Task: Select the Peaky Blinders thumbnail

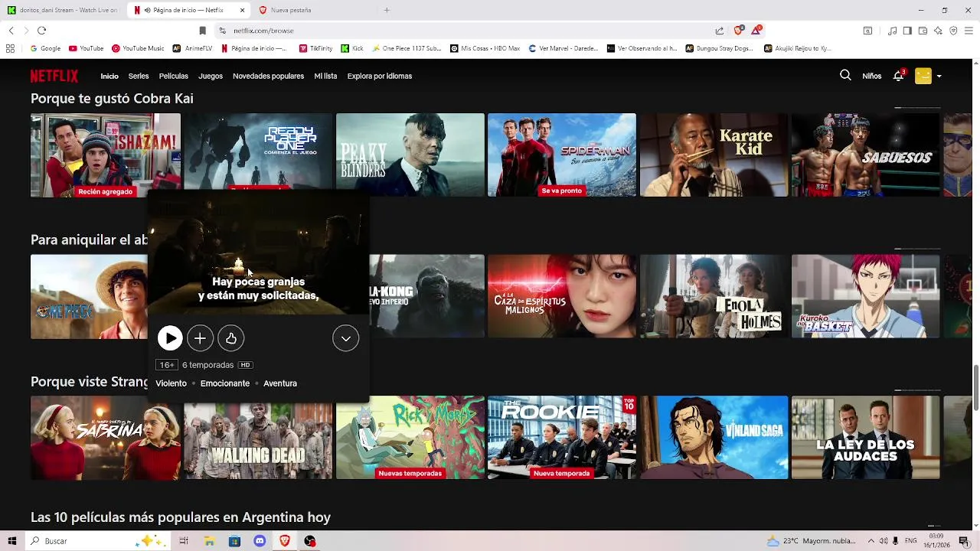Action: coord(410,155)
